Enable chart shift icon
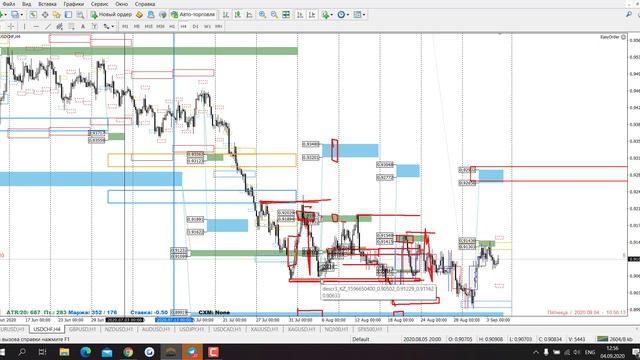Screen dimensions: 640x360 pyautogui.click(x=312, y=15)
